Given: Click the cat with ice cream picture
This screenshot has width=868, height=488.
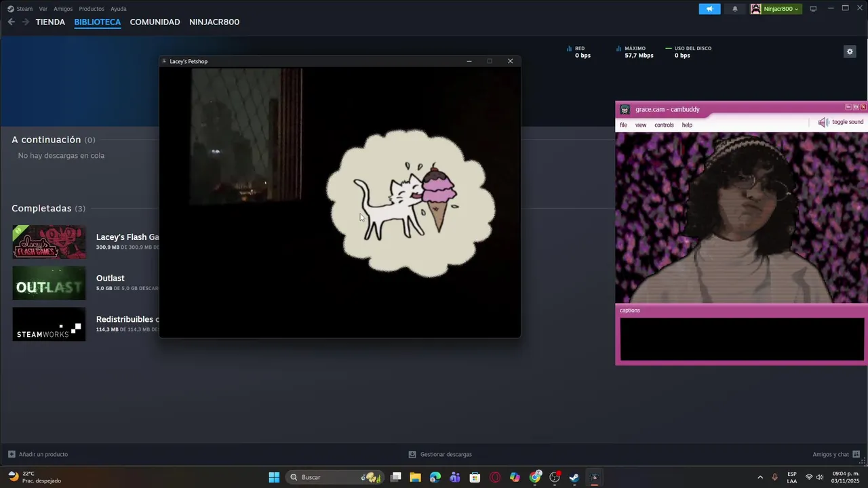Looking at the screenshot, I should 411,203.
